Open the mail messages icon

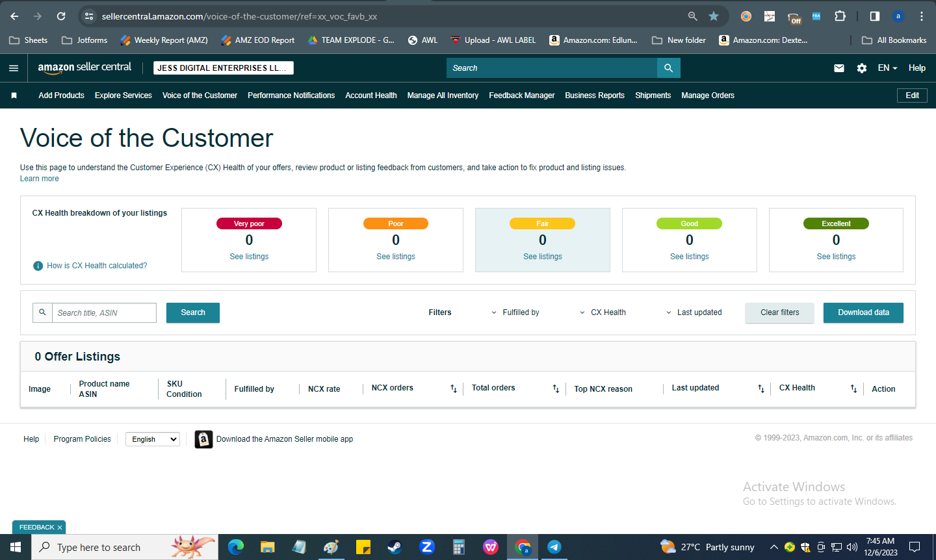(839, 68)
